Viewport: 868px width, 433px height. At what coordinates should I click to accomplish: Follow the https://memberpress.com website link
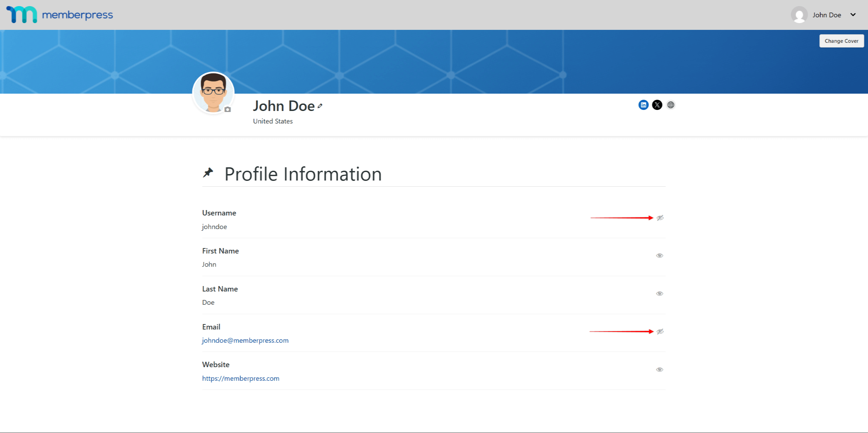[x=240, y=378]
